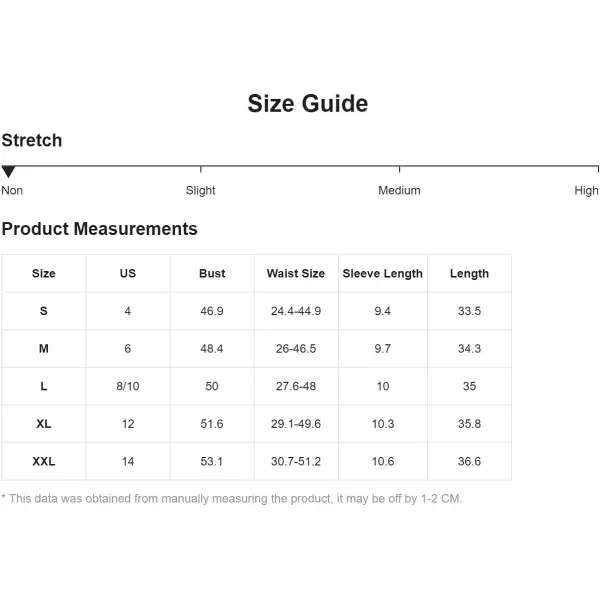Select the S size row label
Viewport: 600px width, 600px height.
click(44, 311)
